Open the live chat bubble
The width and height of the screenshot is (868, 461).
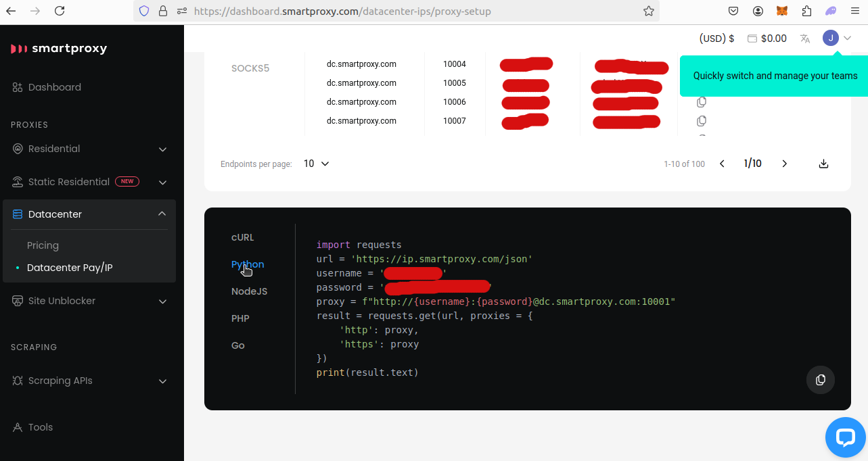[x=846, y=437]
